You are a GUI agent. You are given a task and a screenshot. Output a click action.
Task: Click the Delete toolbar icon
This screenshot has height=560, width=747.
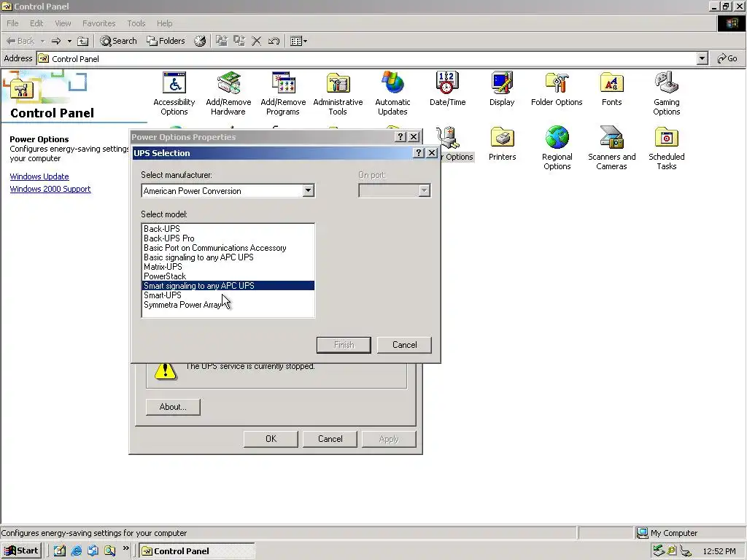tap(256, 41)
